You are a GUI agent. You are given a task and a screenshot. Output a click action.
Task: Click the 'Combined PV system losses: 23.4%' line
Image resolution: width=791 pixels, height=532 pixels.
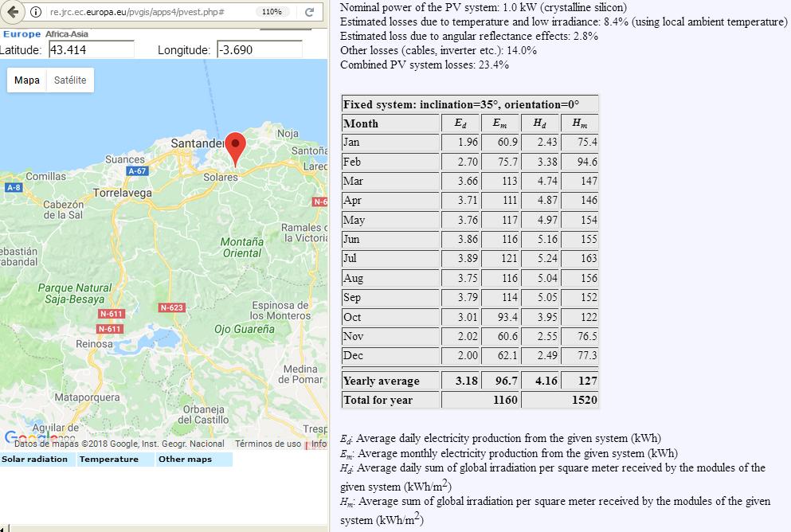[x=425, y=65]
